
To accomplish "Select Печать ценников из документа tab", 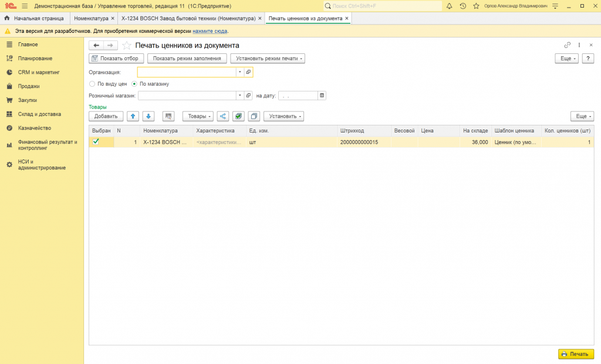I will pyautogui.click(x=305, y=18).
